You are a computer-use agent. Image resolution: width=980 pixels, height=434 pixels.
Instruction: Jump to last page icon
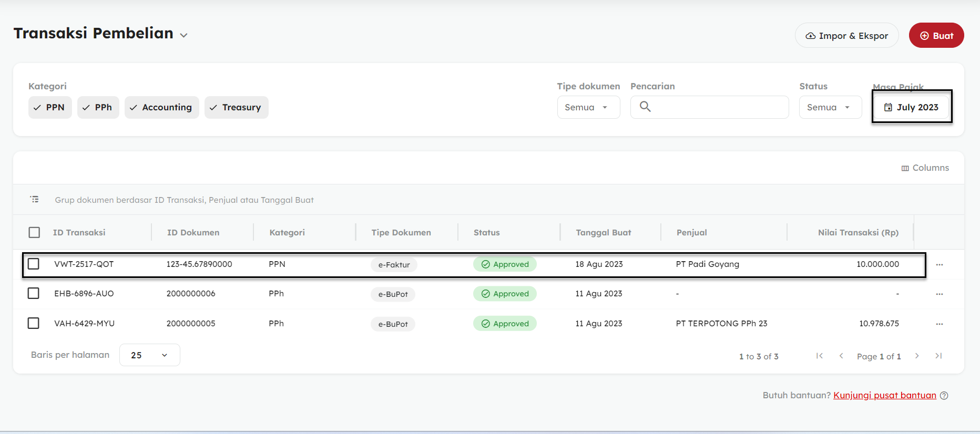(938, 356)
